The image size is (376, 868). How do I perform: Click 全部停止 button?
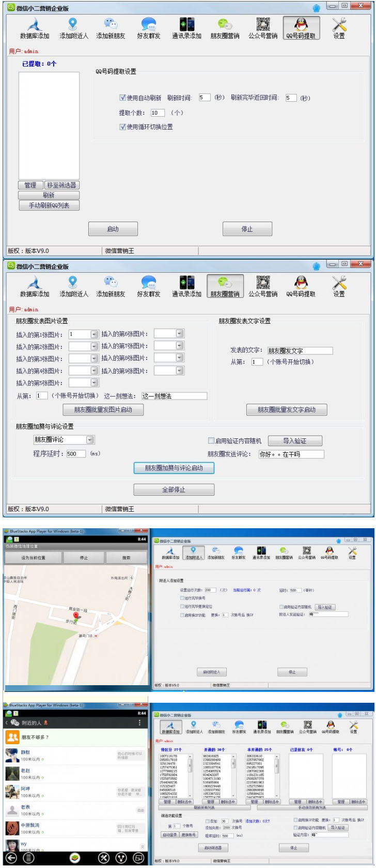(174, 490)
